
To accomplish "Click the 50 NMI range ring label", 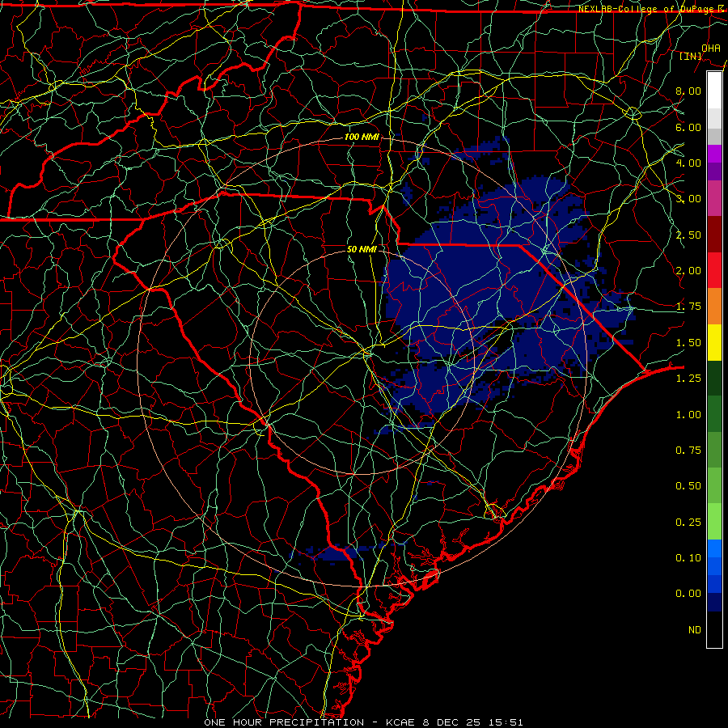I will coord(362,249).
